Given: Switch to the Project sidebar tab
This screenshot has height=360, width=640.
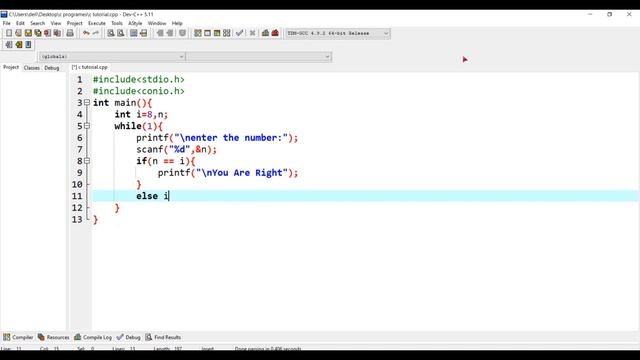Looking at the screenshot, I should [11, 67].
